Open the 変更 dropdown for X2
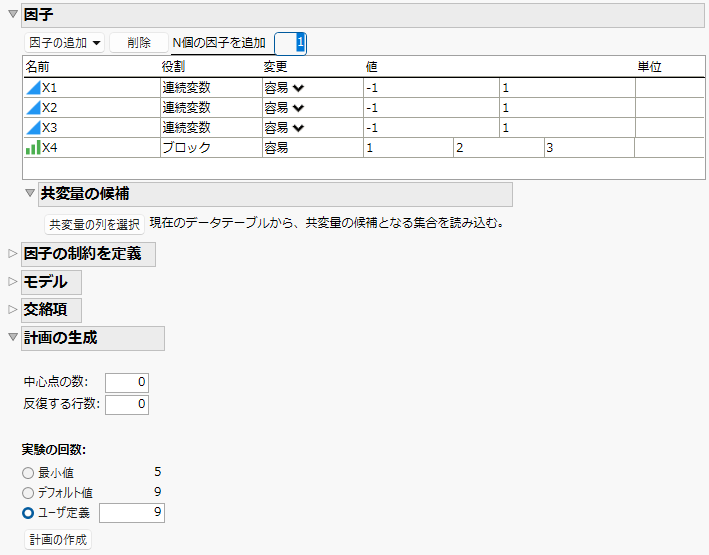The width and height of the screenshot is (709, 555). pyautogui.click(x=298, y=108)
